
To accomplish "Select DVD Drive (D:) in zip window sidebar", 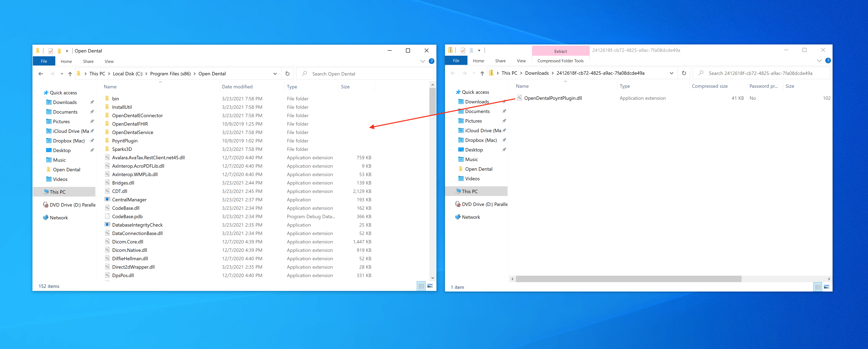I will (x=484, y=204).
